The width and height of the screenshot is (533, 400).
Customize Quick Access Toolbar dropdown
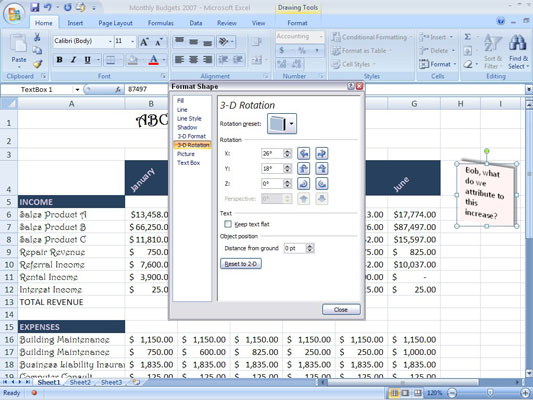click(94, 7)
